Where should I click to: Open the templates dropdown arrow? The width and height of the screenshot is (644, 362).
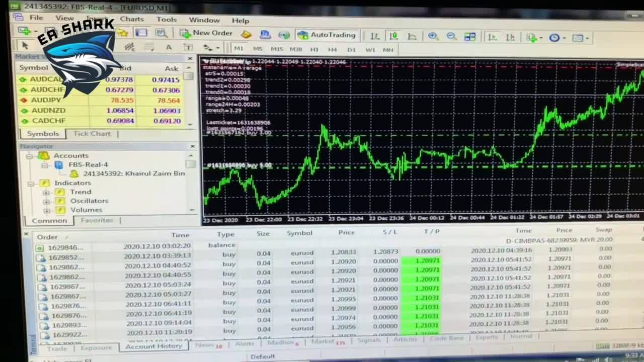587,39
